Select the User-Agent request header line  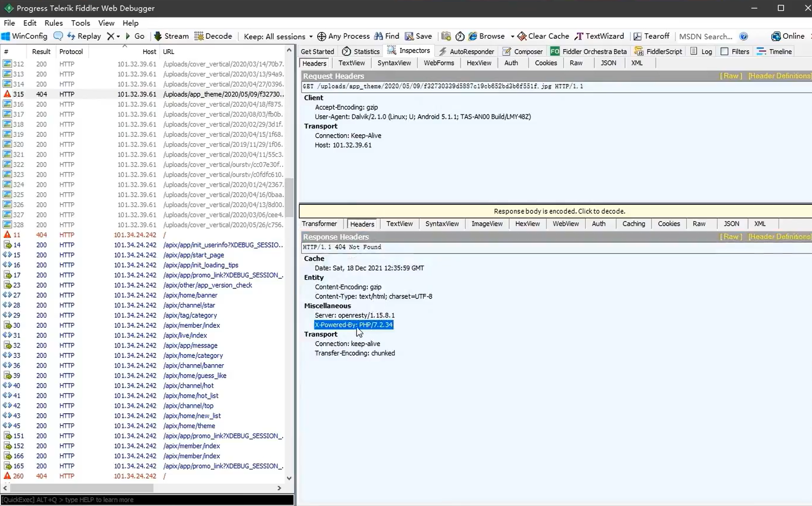(423, 117)
